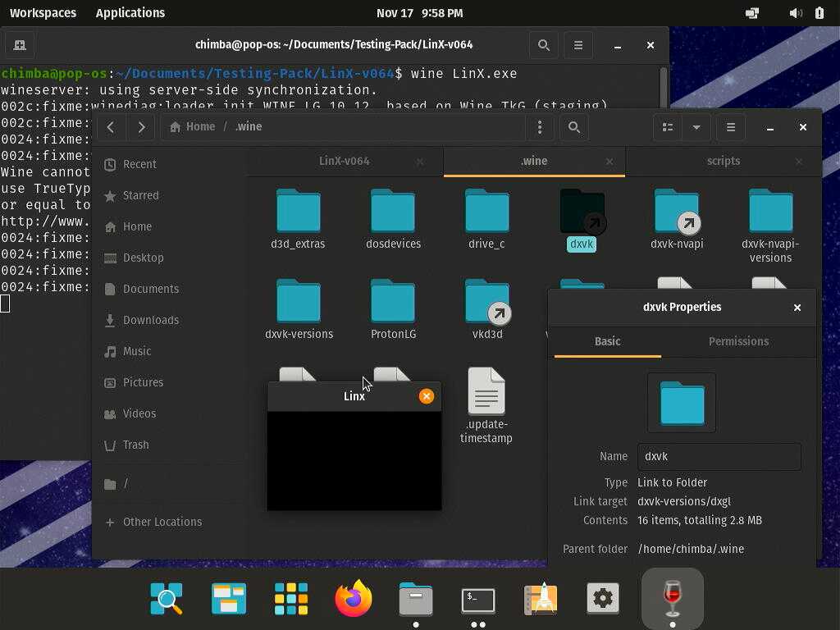This screenshot has width=840, height=630.
Task: Click the file manager forward arrow
Action: coord(141,127)
